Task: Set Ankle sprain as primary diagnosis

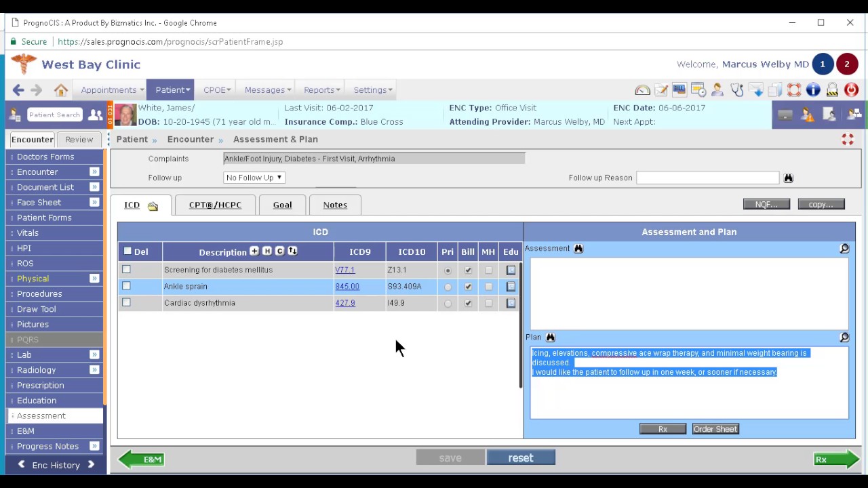Action: [448, 287]
